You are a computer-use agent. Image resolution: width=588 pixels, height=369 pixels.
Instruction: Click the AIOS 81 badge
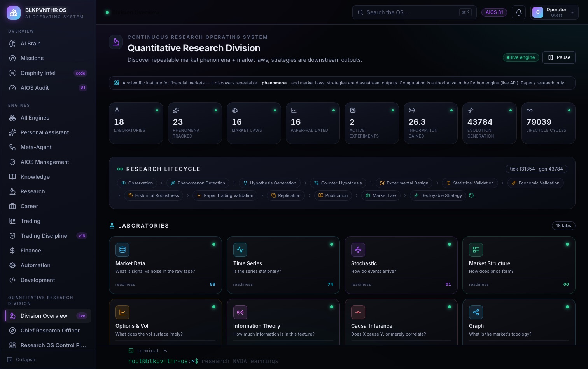494,12
